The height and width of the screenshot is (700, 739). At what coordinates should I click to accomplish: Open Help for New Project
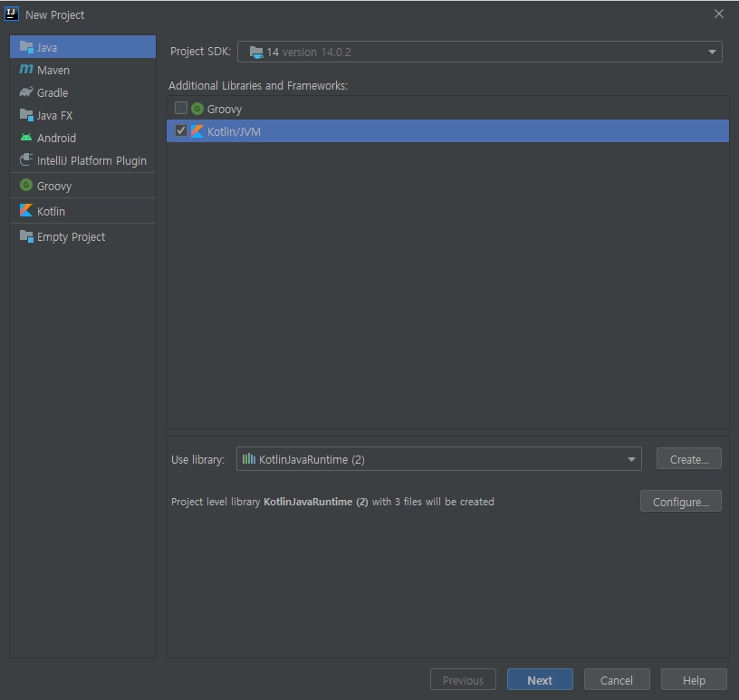click(x=694, y=680)
